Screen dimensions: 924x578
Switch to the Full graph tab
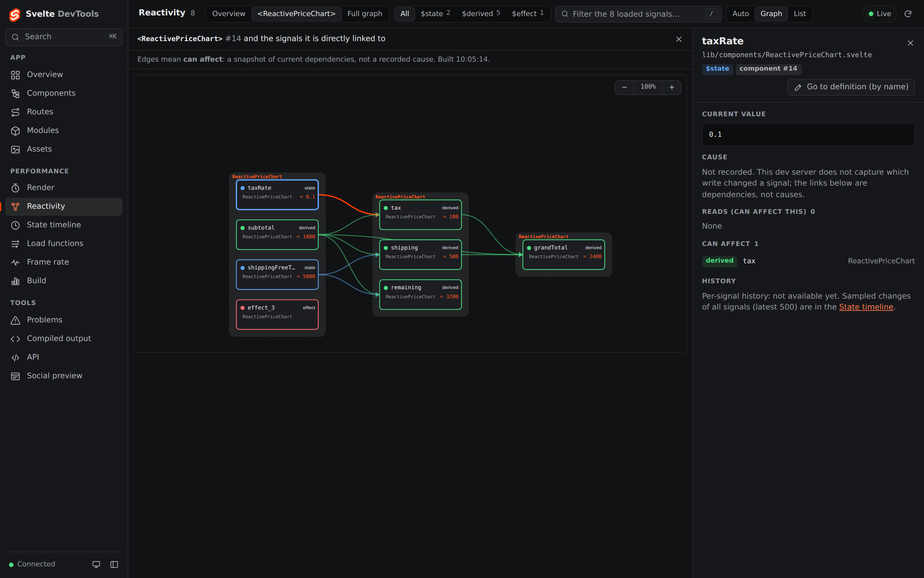365,14
